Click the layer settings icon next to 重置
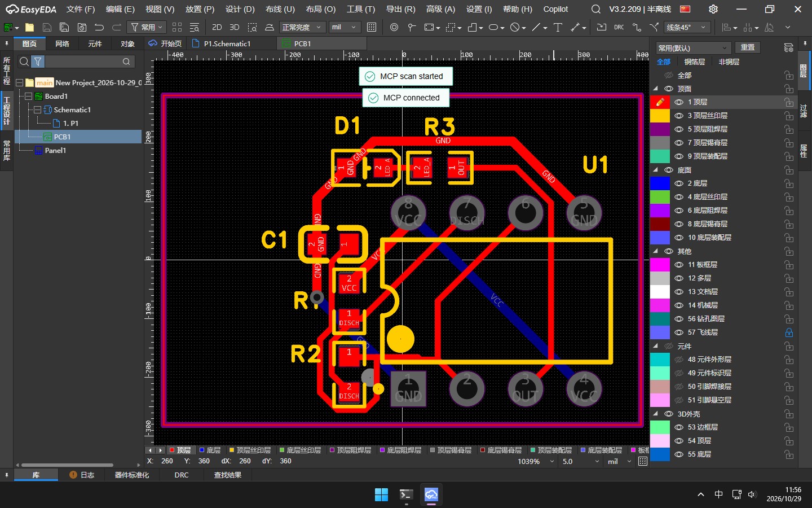Image resolution: width=812 pixels, height=508 pixels. pyautogui.click(x=788, y=48)
